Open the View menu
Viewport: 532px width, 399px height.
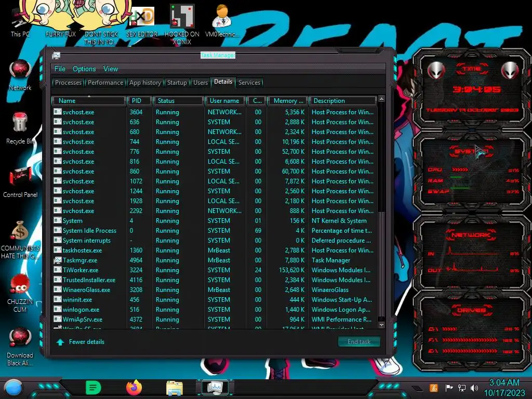(x=111, y=69)
